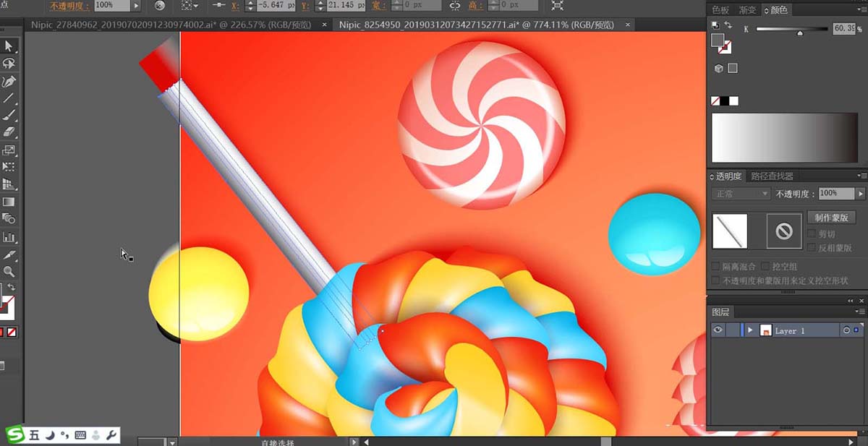The image size is (868, 446).
Task: Toggle Layer 1 visibility eye
Action: point(718,330)
